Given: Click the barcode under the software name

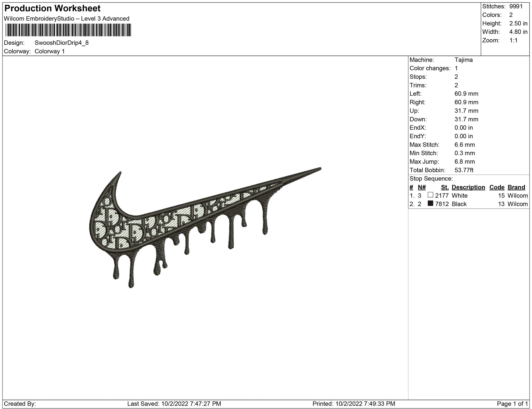Looking at the screenshot, I should click(68, 30).
